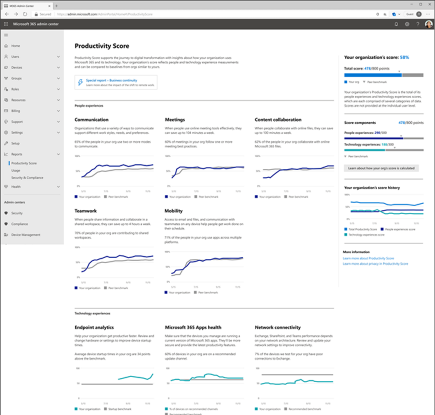
Task: Click the Setup wrench icon
Action: (6, 143)
